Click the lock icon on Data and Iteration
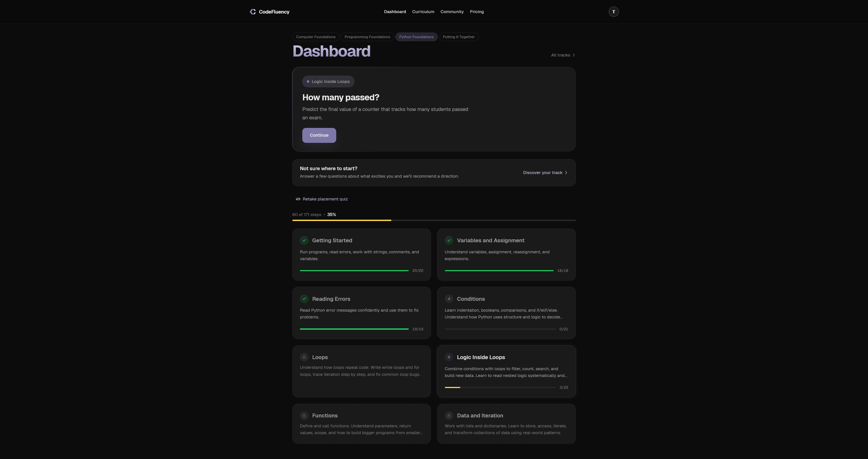 pos(449,416)
